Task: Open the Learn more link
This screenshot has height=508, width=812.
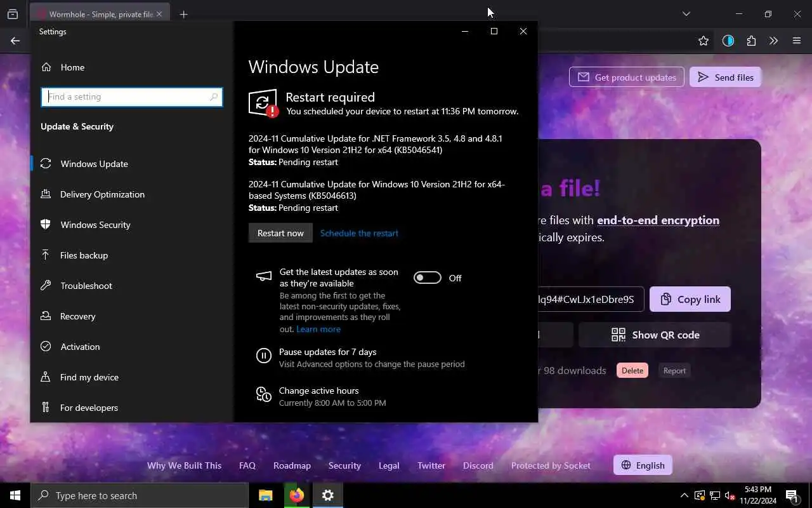Action: (318, 329)
